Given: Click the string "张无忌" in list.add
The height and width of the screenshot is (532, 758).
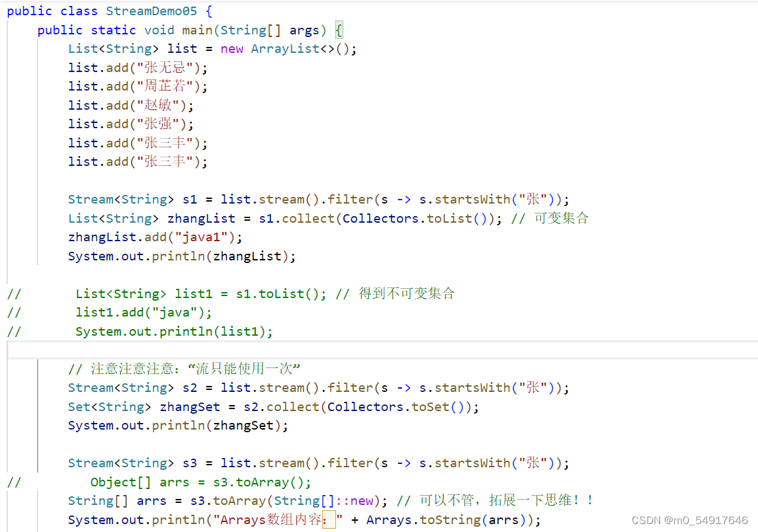Looking at the screenshot, I should [x=164, y=67].
